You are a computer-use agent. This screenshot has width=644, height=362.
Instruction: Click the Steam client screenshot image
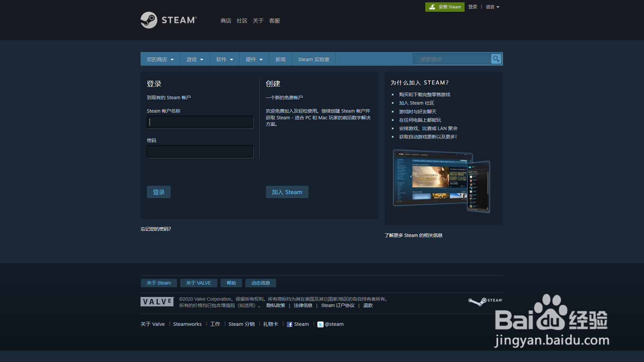[441, 181]
